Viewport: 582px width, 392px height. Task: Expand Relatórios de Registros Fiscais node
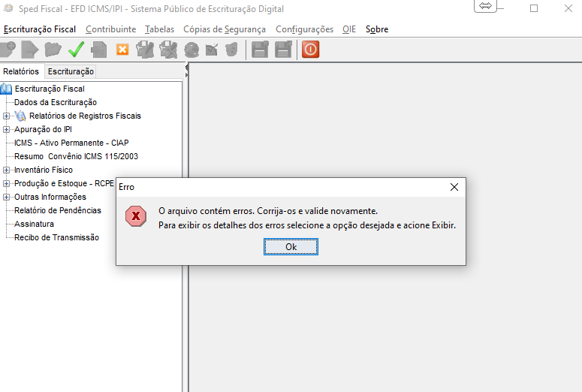pyautogui.click(x=7, y=116)
